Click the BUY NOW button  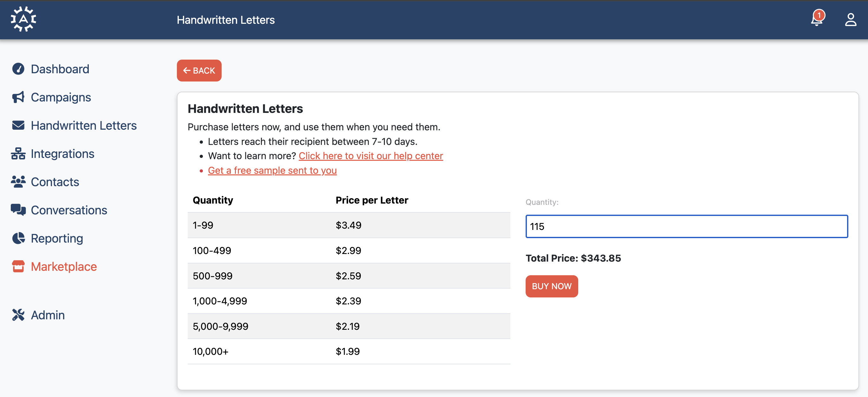pos(552,286)
